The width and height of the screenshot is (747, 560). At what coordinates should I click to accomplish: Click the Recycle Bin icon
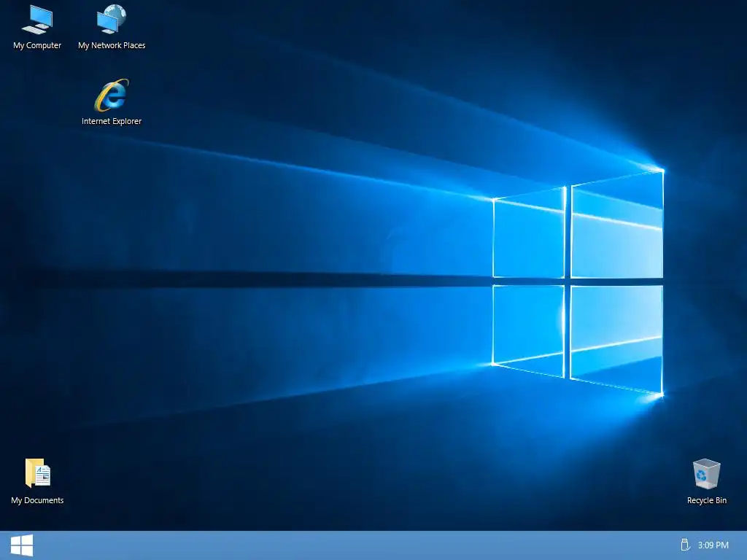pos(706,474)
